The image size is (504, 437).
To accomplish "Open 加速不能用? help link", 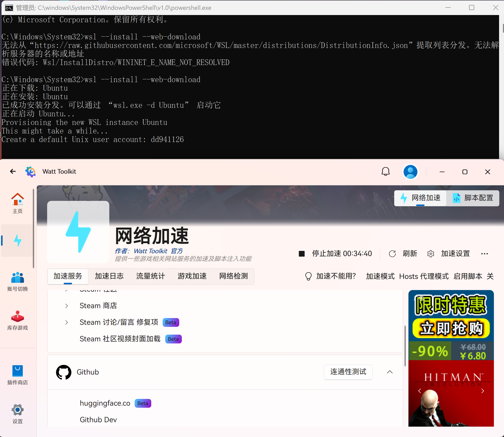I will pos(336,276).
